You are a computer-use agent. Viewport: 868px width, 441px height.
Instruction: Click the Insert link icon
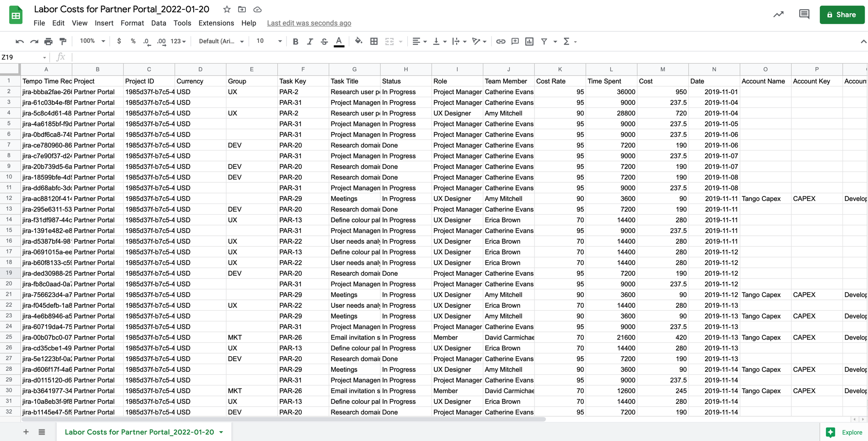coord(501,41)
